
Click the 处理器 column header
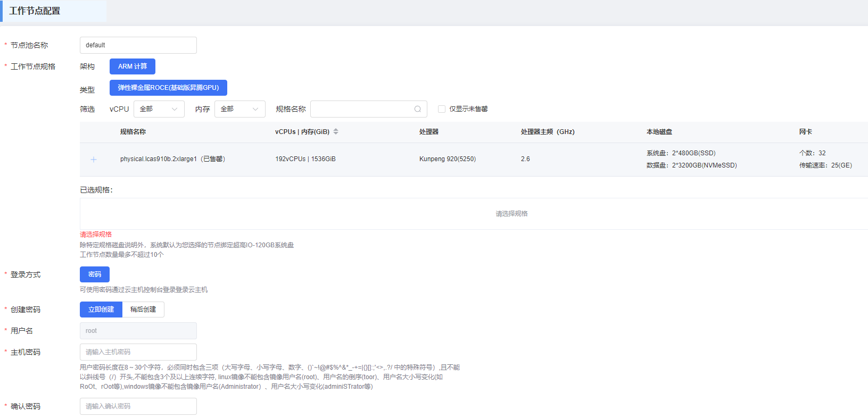pos(429,132)
